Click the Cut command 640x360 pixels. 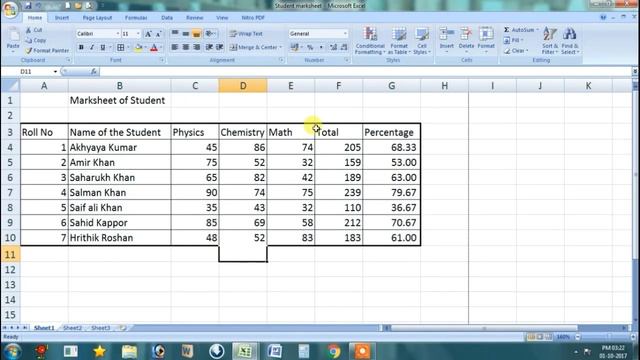click(x=34, y=30)
